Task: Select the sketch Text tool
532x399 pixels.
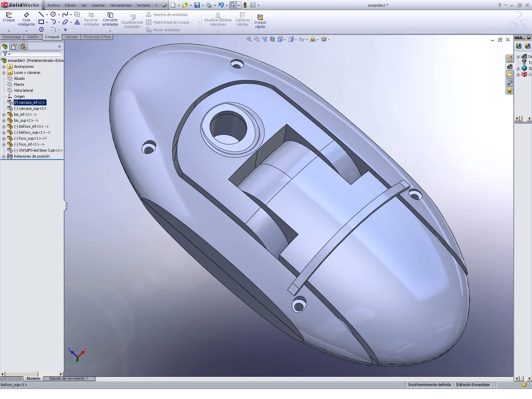Action: tap(77, 22)
